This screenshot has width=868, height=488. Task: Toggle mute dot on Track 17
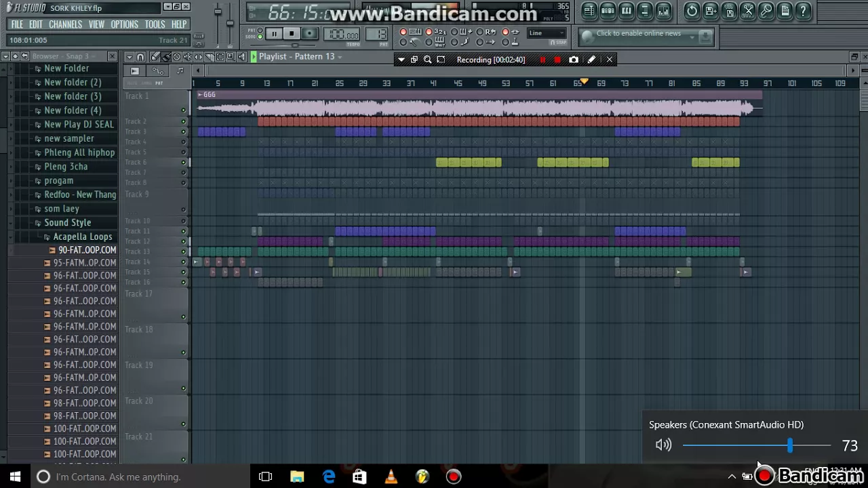[183, 317]
